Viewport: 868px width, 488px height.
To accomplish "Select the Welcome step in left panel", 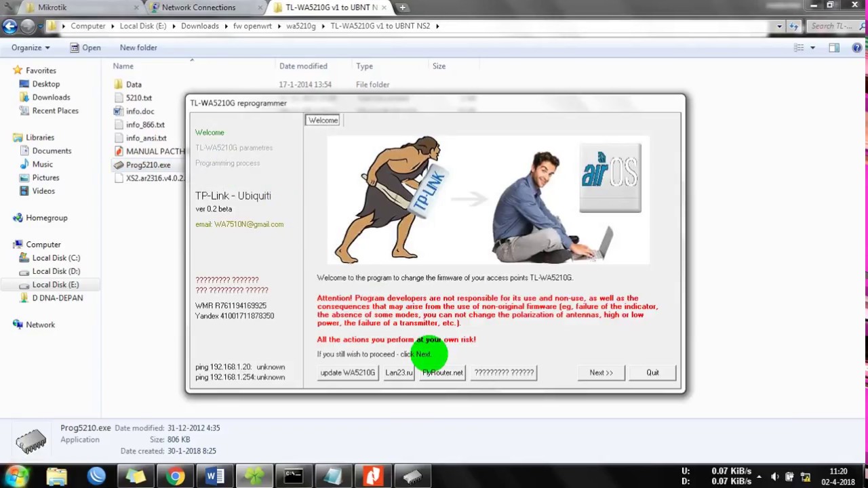I will tap(210, 133).
